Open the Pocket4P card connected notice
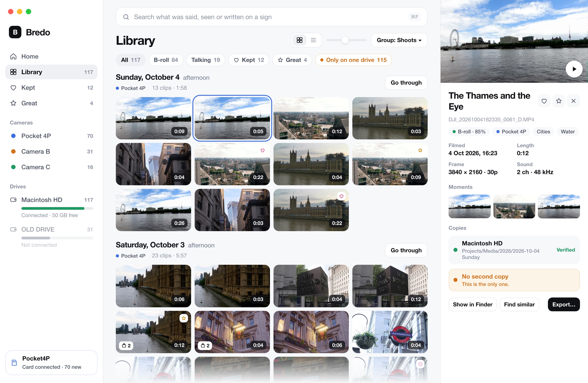 (x=51, y=363)
